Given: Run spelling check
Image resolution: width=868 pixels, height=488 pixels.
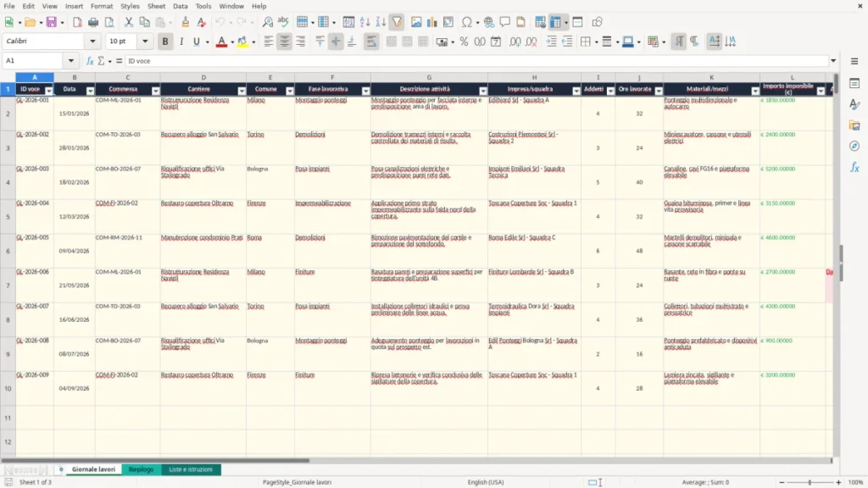Looking at the screenshot, I should (283, 22).
